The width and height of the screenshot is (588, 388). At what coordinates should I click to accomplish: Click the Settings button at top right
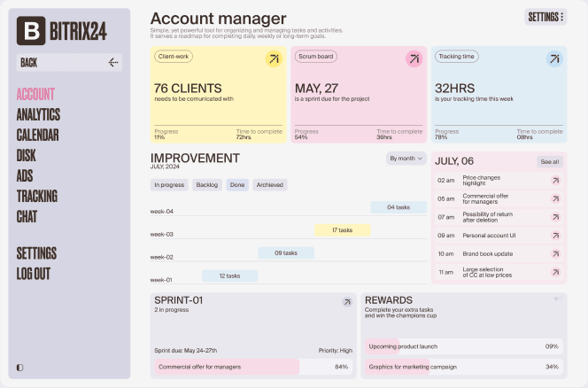pos(545,17)
